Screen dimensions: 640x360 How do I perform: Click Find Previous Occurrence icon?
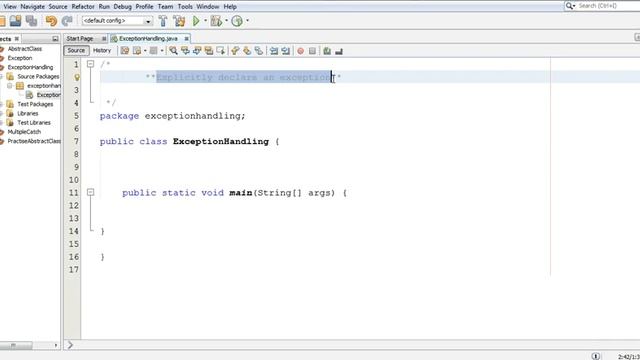(185, 51)
